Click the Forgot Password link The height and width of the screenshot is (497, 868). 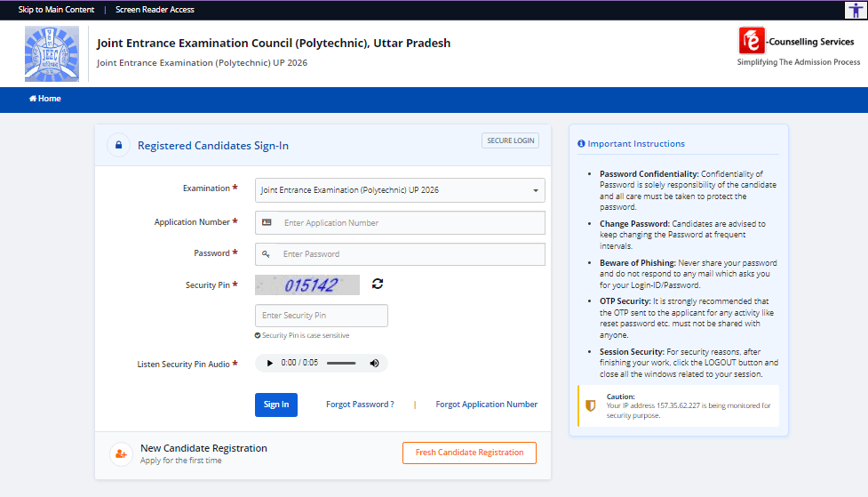360,405
